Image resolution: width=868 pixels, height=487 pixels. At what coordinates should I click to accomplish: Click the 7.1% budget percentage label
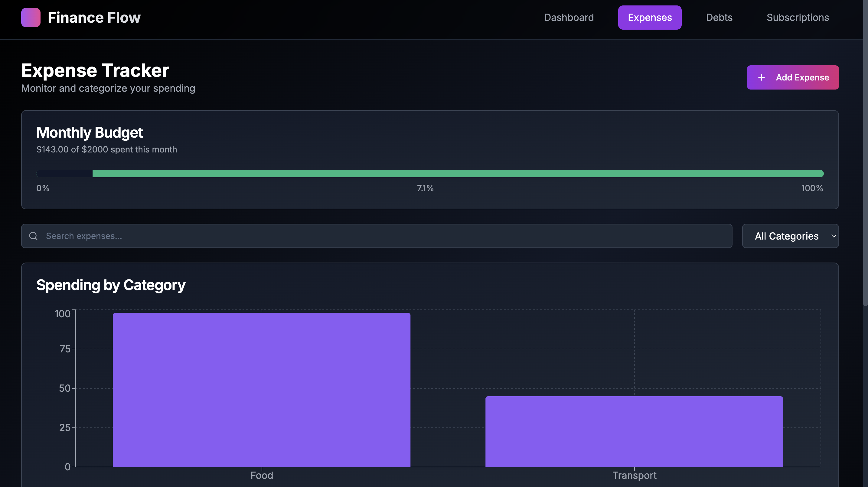click(425, 188)
